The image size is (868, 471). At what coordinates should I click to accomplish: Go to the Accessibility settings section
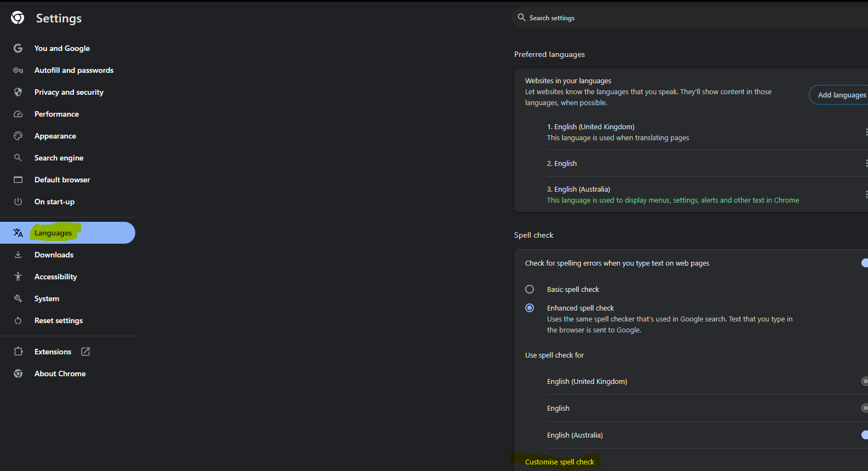(x=55, y=277)
